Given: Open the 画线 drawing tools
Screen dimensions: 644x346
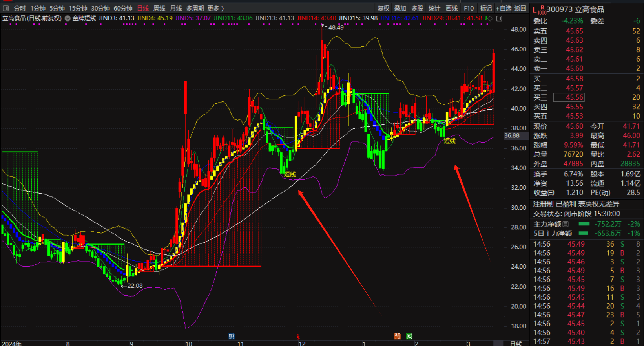Looking at the screenshot, I should (x=451, y=8).
